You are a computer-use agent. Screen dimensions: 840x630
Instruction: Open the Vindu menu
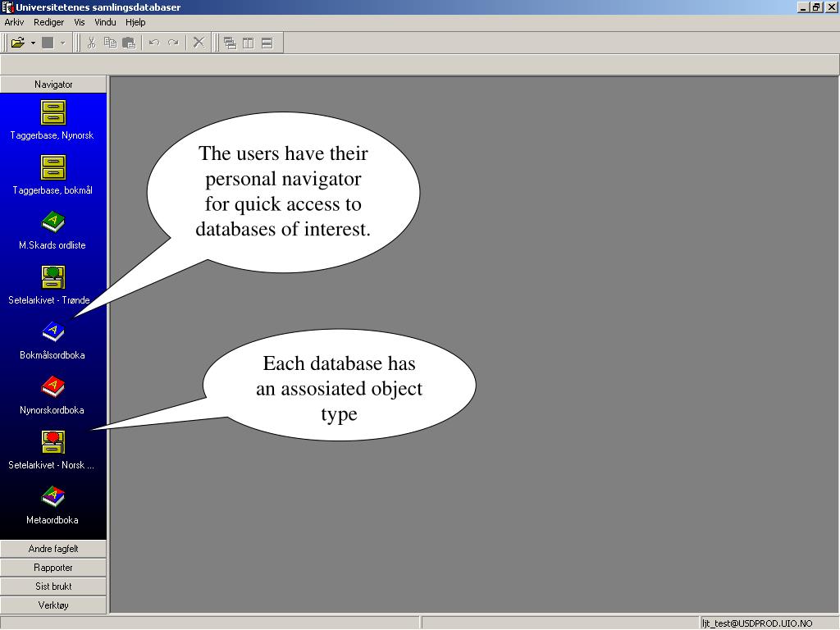(x=105, y=22)
